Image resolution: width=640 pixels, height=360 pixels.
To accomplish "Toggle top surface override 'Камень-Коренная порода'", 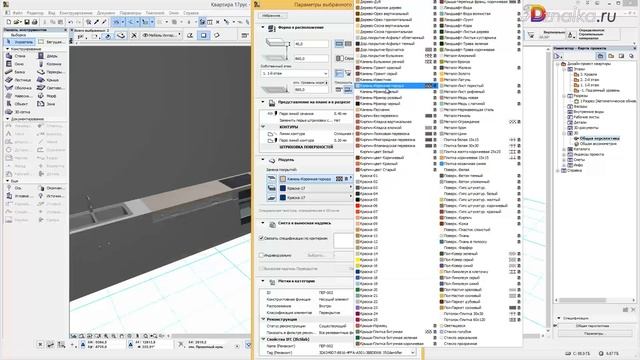I will coord(271,179).
